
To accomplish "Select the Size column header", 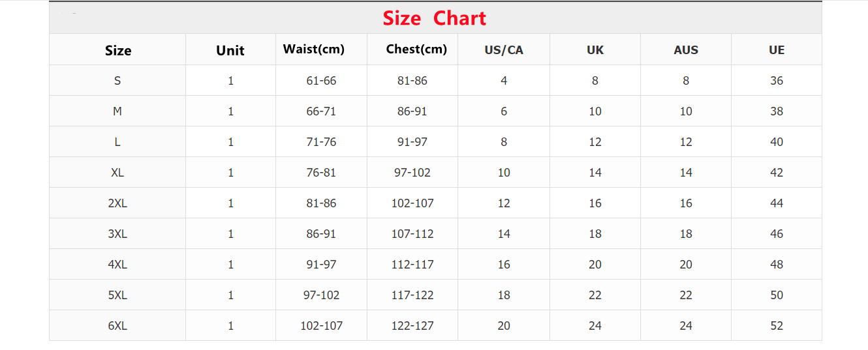I will (118, 50).
